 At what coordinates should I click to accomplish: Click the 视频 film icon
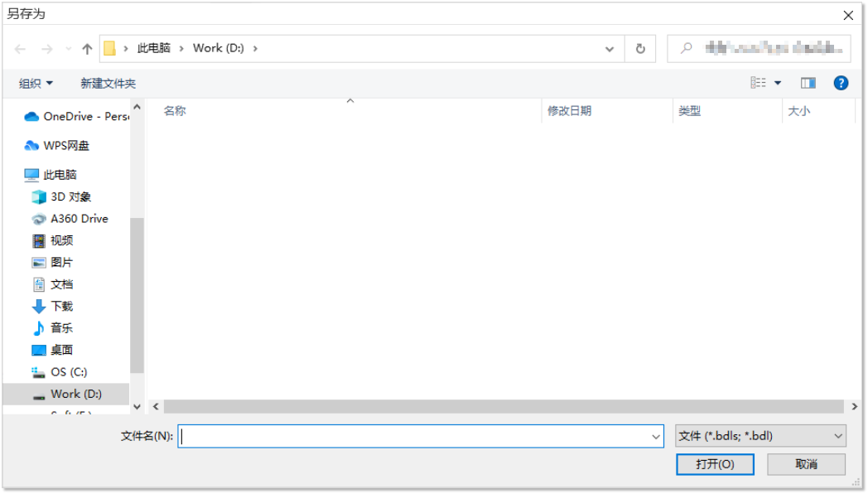39,241
